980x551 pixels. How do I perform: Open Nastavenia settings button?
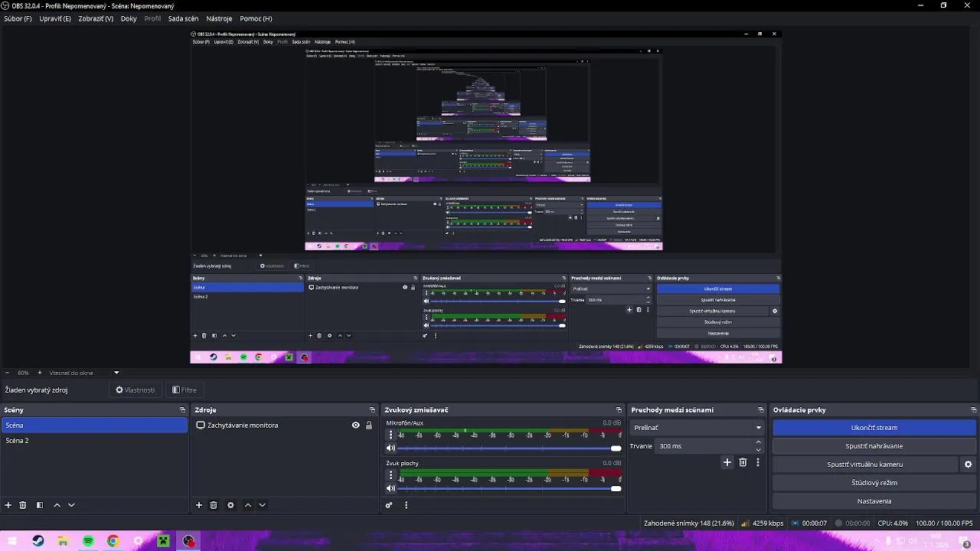874,501
